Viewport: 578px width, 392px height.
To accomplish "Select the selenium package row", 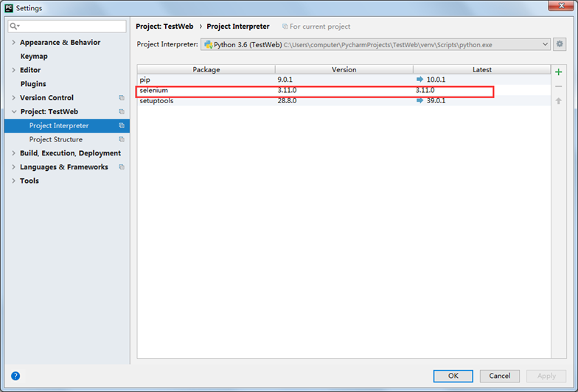I will pos(344,90).
